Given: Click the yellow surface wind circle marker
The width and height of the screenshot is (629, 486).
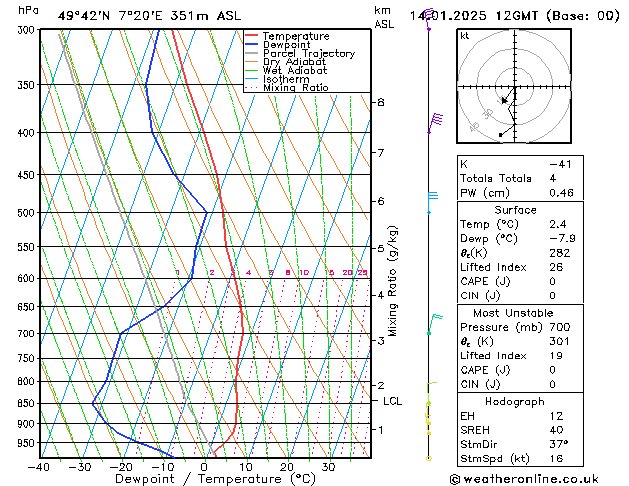Looking at the screenshot, I should pyautogui.click(x=428, y=458).
